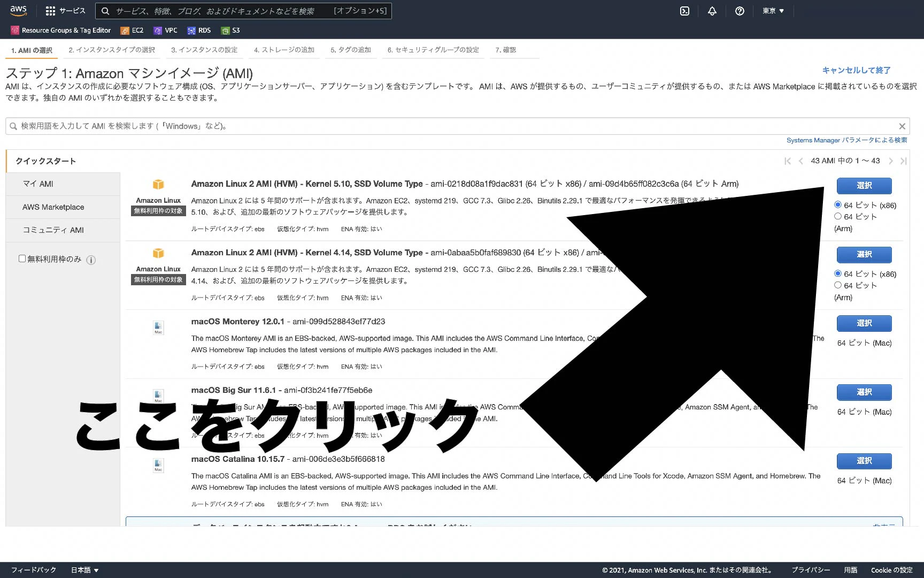The width and height of the screenshot is (924, 578).
Task: Open Resource Groups & Tag Editor shortcut
Action: click(61, 31)
